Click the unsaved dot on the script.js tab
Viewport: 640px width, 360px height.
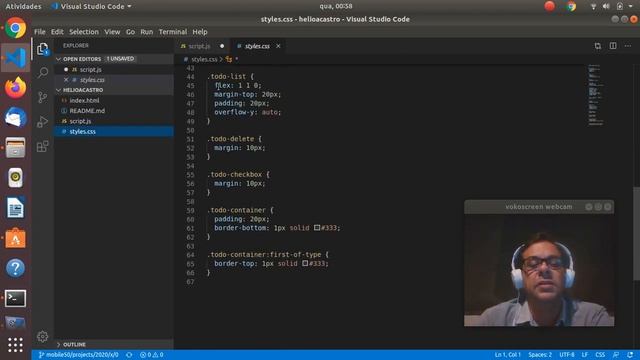pos(222,46)
